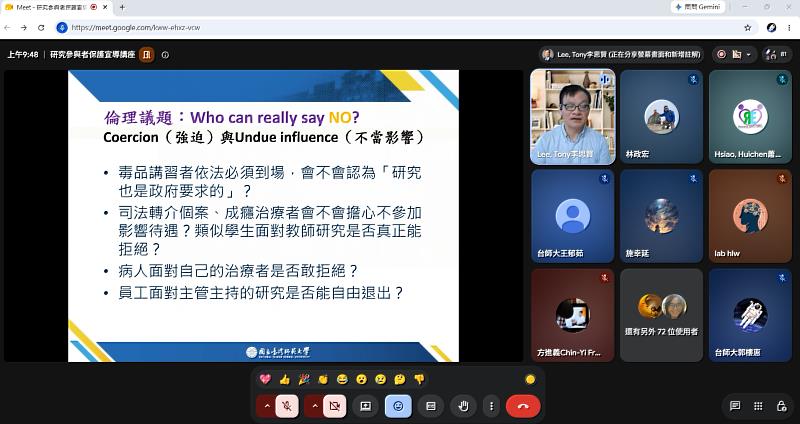
Task: Send the clapping hands reaction
Action: click(323, 379)
